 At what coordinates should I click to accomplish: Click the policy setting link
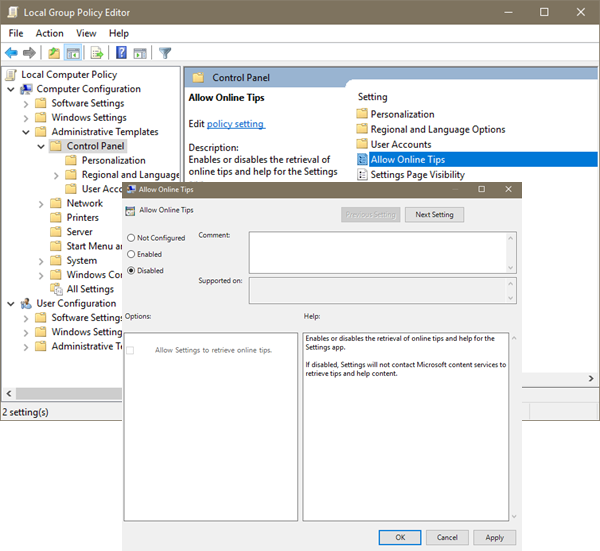pyautogui.click(x=235, y=124)
